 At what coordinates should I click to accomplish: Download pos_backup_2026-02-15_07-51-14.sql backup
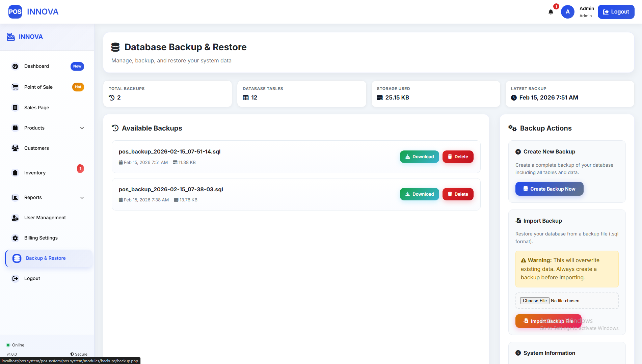click(419, 157)
